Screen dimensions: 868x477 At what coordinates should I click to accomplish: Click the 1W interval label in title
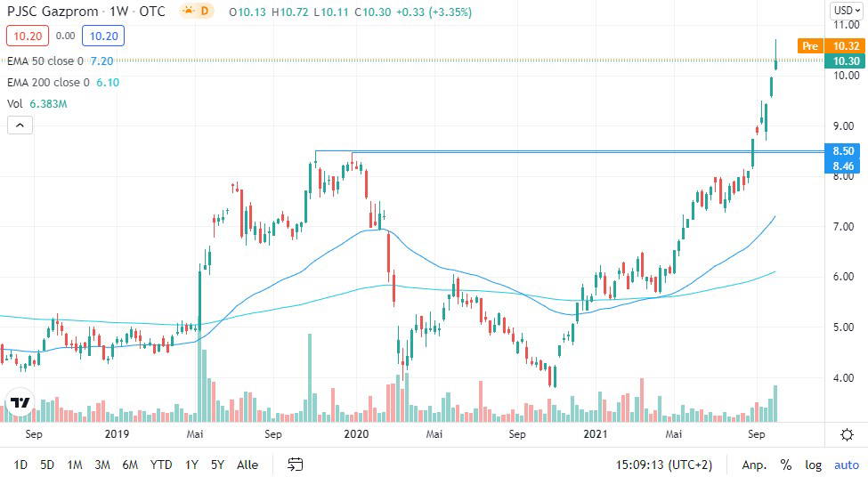tap(118, 11)
